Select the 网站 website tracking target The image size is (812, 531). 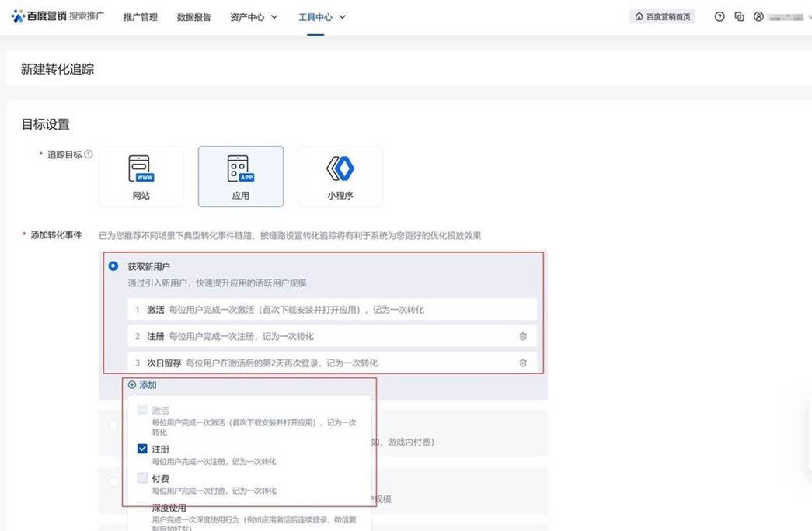[141, 176]
